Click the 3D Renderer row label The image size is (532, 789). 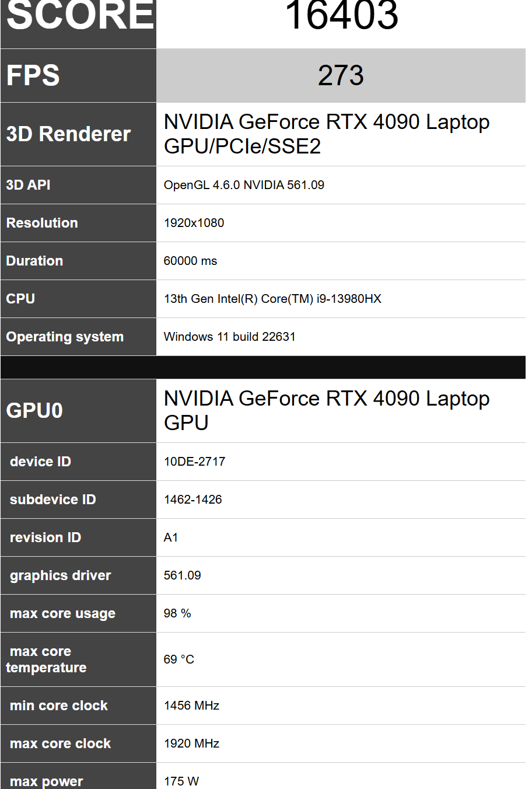click(x=68, y=134)
